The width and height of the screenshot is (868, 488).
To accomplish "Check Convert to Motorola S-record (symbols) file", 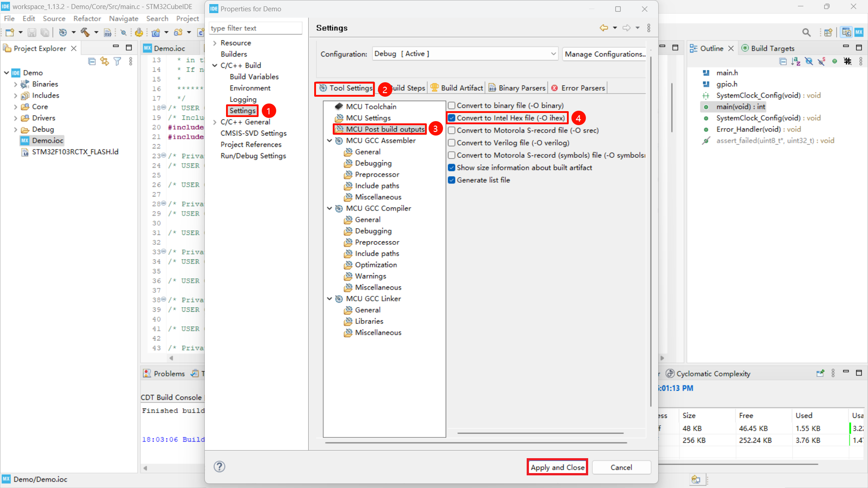I will point(452,155).
